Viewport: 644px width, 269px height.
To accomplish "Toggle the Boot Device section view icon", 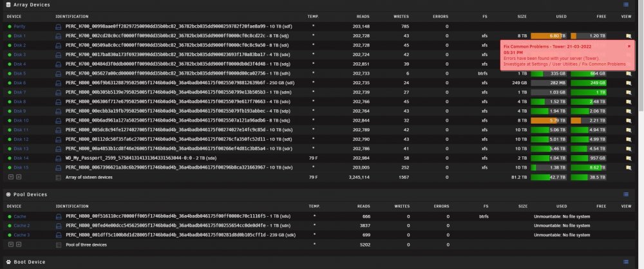I will pyautogui.click(x=625, y=262).
